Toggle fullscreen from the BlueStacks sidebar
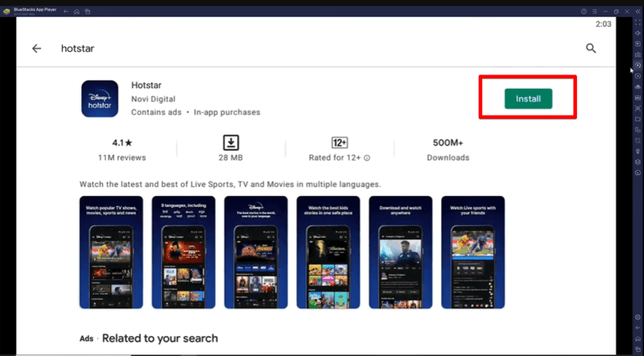644x356 pixels. [x=637, y=23]
